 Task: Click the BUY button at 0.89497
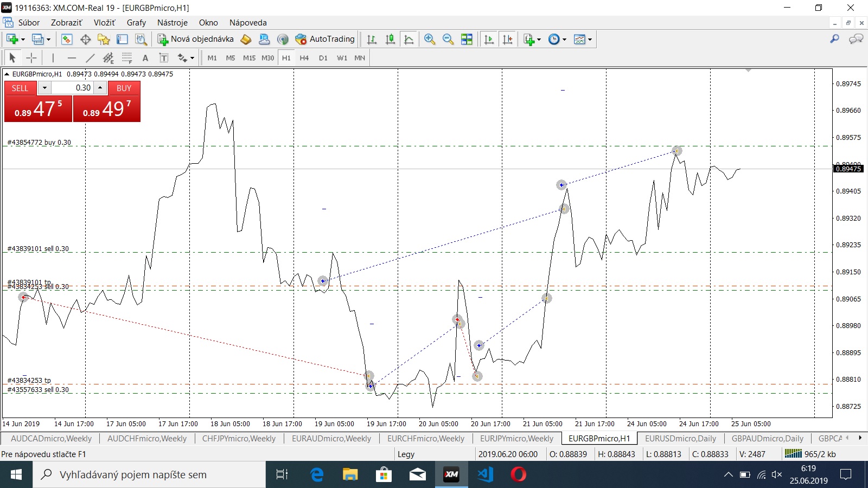107,101
